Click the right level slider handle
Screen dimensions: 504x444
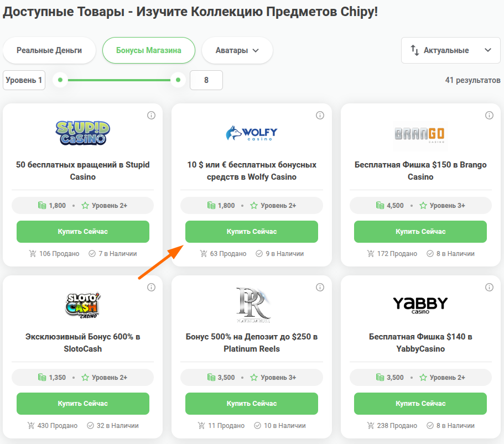pos(178,80)
